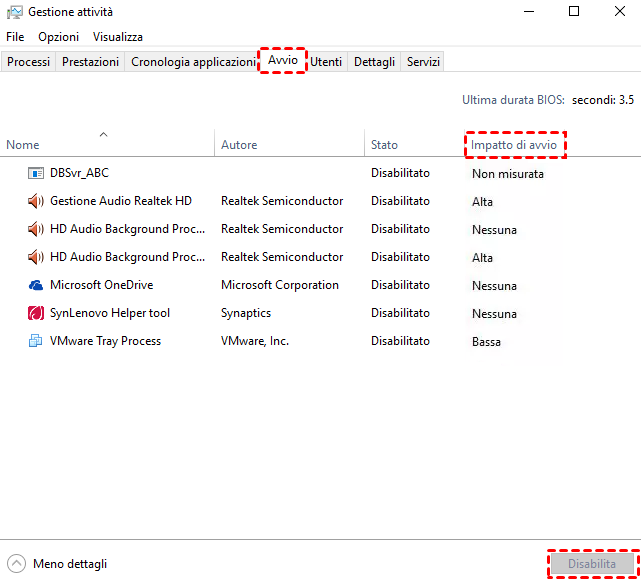Open the Visualizza menu
The image size is (641, 586).
[x=118, y=37]
